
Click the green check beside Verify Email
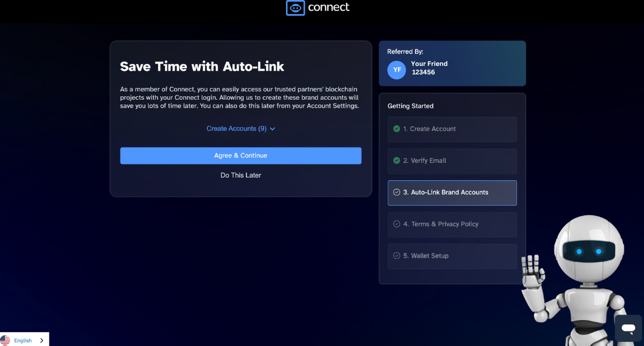coord(396,160)
